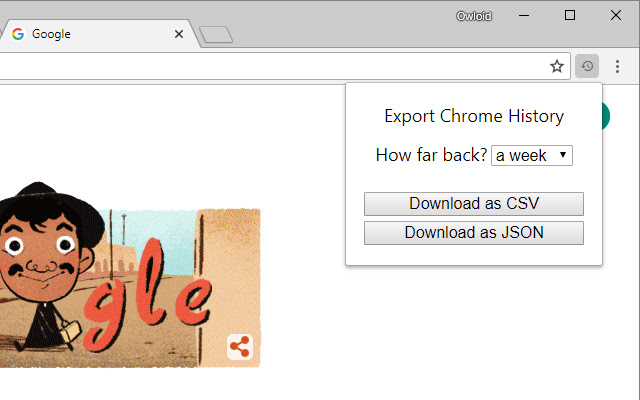The height and width of the screenshot is (400, 640).
Task: Open the Owloid profile switcher
Action: (x=474, y=16)
